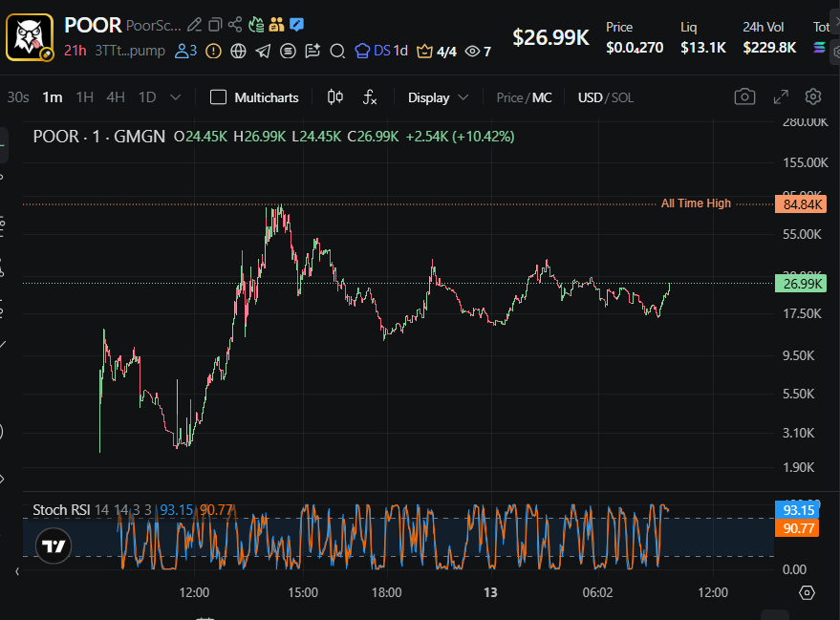Image resolution: width=840 pixels, height=620 pixels.
Task: Enable the Multicharts checkbox
Action: coord(218,97)
